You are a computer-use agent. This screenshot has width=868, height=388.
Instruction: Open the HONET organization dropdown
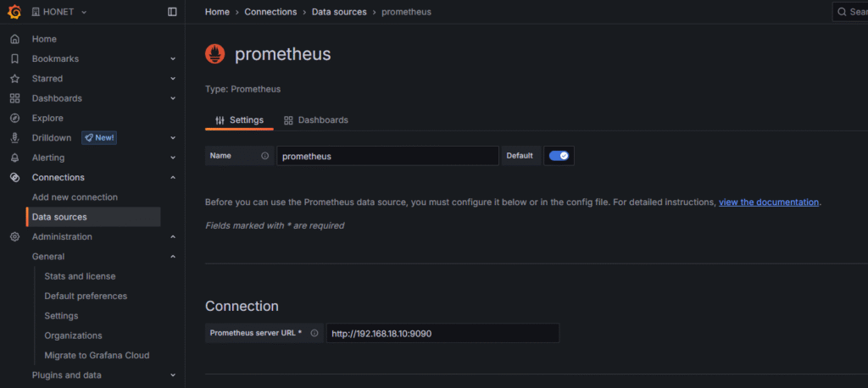pos(59,12)
